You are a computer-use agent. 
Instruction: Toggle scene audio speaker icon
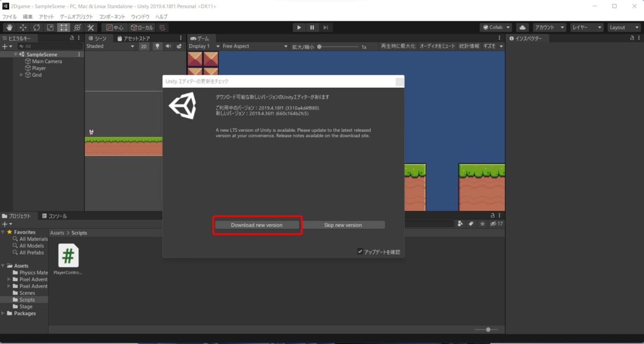(x=168, y=46)
